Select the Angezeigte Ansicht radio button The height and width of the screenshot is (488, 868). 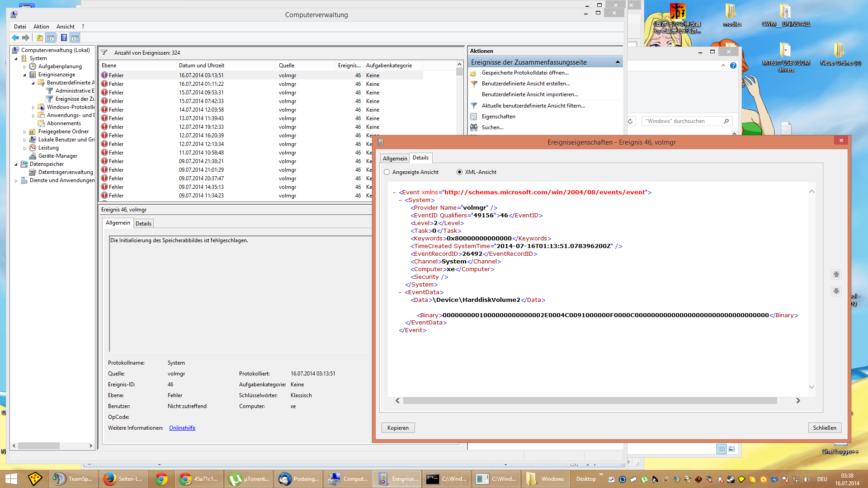[x=387, y=172]
